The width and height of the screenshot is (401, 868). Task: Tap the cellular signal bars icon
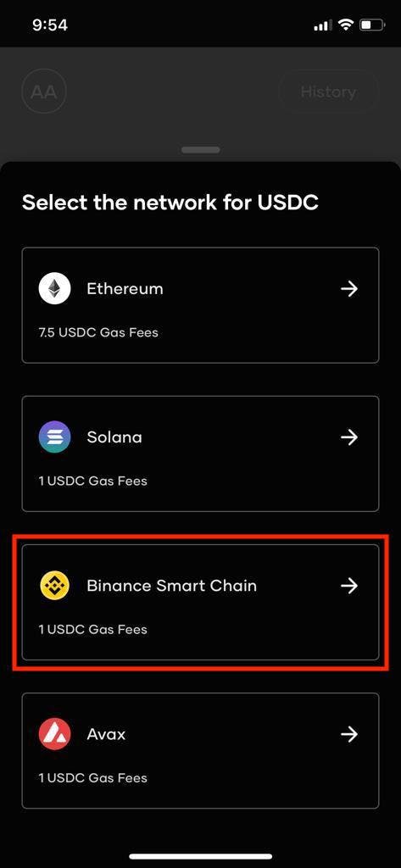pyautogui.click(x=322, y=25)
